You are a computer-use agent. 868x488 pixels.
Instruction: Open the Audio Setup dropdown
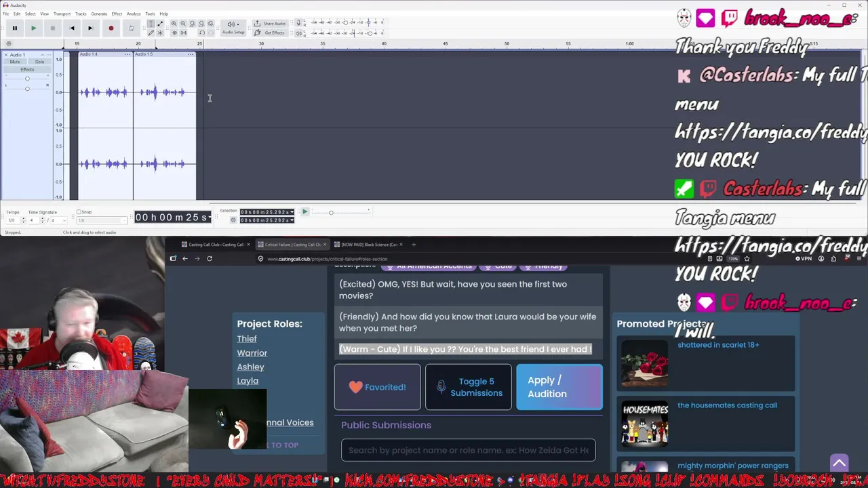click(233, 28)
